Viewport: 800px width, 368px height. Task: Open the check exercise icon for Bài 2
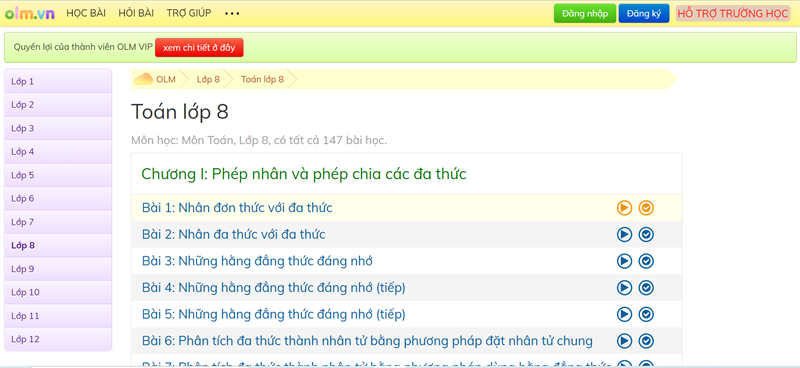pyautogui.click(x=646, y=234)
